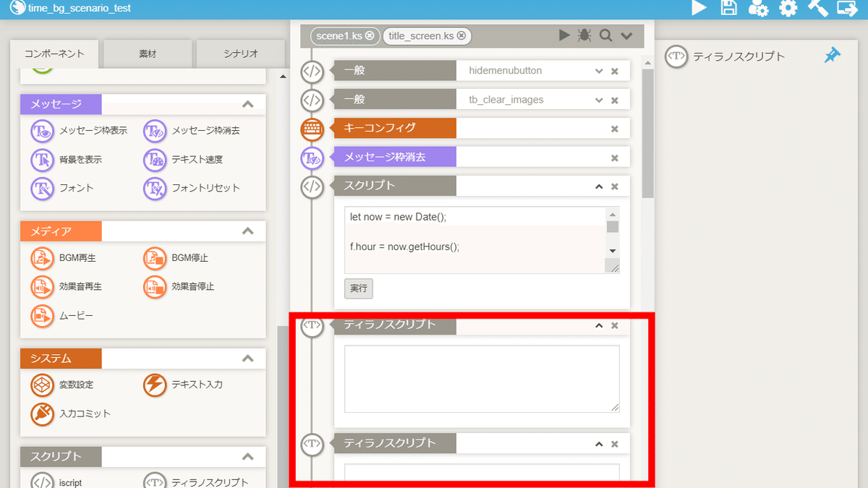Viewport: 868px width, 488px height.
Task: Run scenario with the tab bar play icon
Action: tap(564, 35)
